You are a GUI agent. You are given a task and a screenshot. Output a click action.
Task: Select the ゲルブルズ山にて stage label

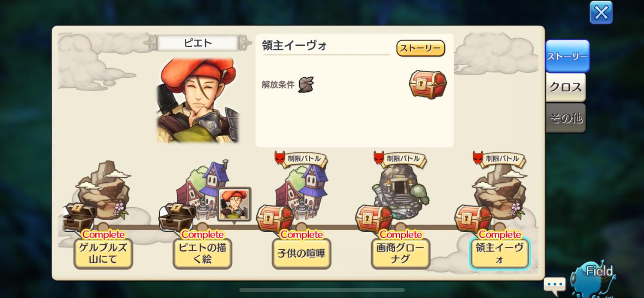pos(103,254)
